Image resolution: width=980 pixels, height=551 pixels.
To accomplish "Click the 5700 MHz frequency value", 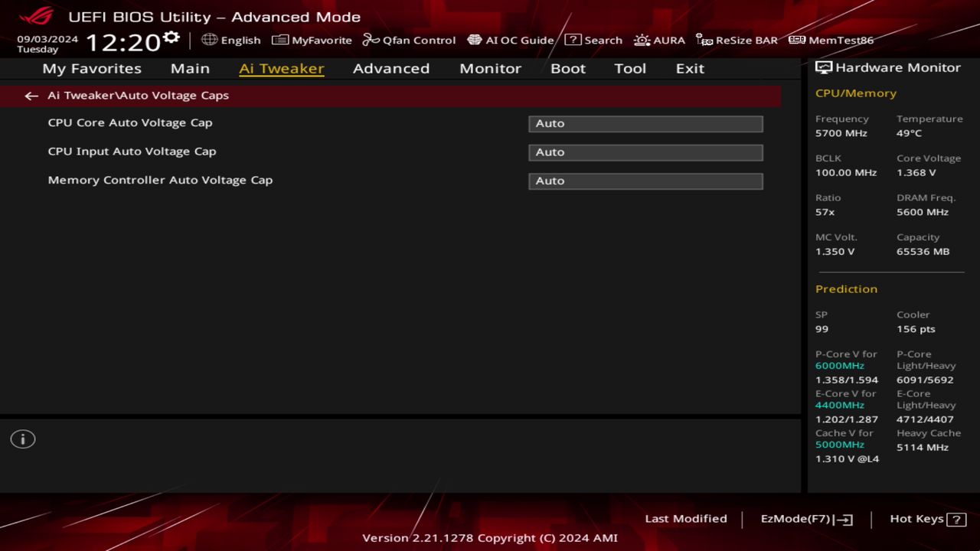I will (841, 133).
